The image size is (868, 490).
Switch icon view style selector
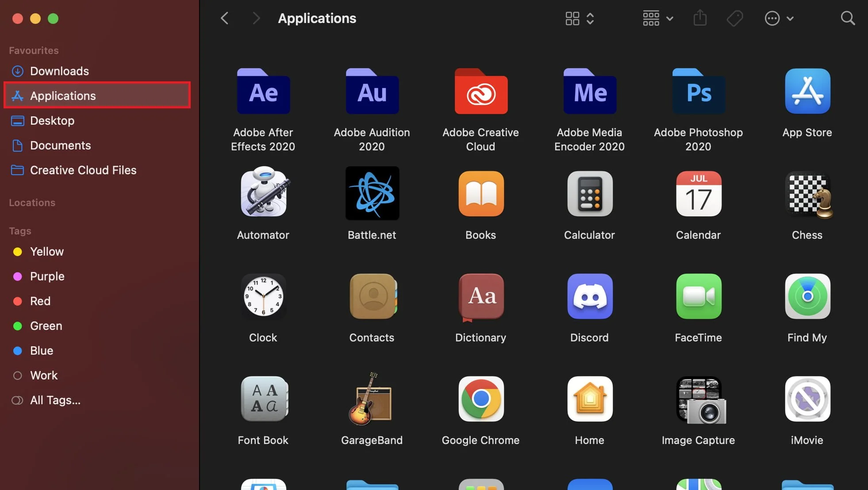(x=579, y=19)
